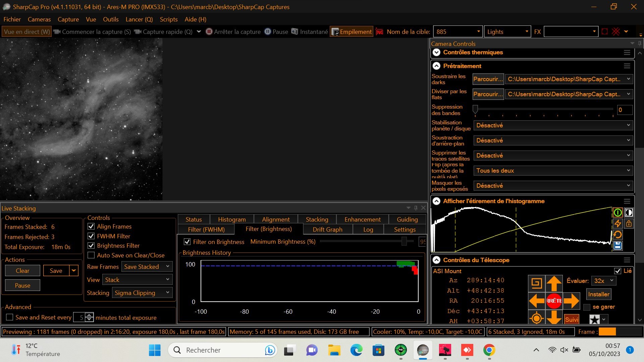This screenshot has height=362, width=644.
Task: Open the Fichier menu
Action: 12,19
